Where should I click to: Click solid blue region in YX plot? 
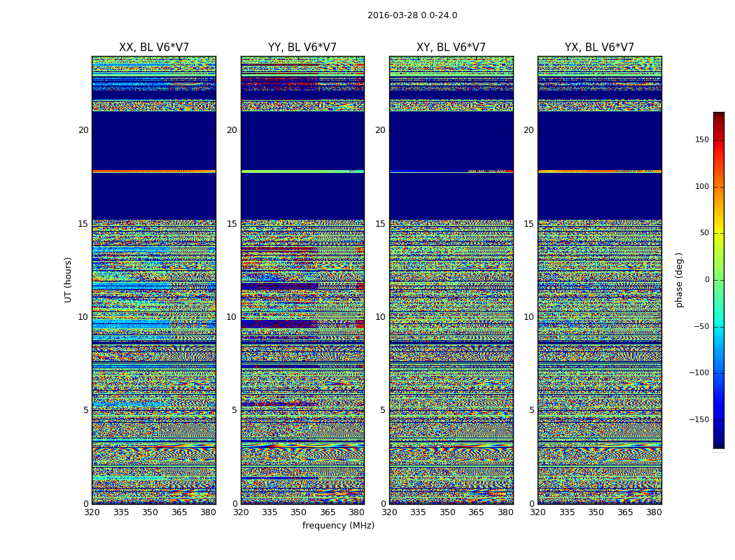[599, 140]
